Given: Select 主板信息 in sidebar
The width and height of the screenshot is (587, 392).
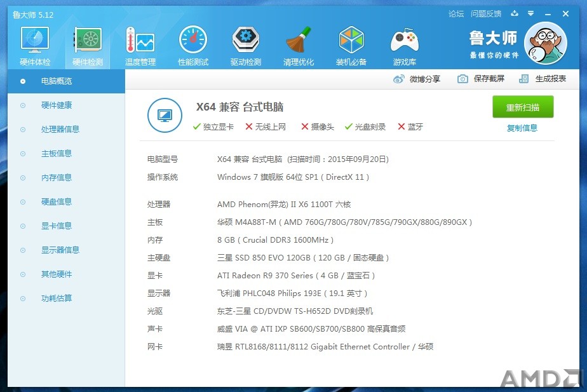Looking at the screenshot, I should pos(66,154).
